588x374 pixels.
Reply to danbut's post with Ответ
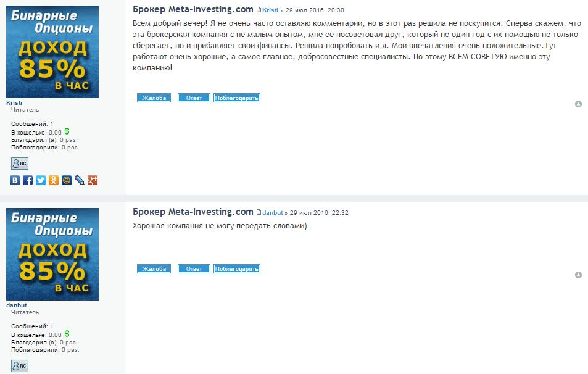(194, 269)
